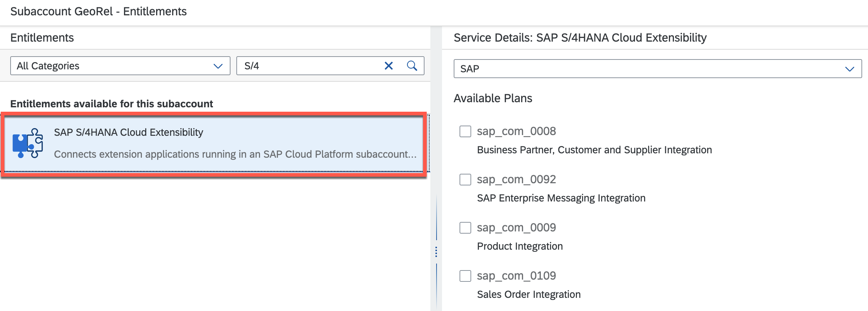The height and width of the screenshot is (311, 868).
Task: Check the sap_com_0109 plan checkbox
Action: pos(465,276)
